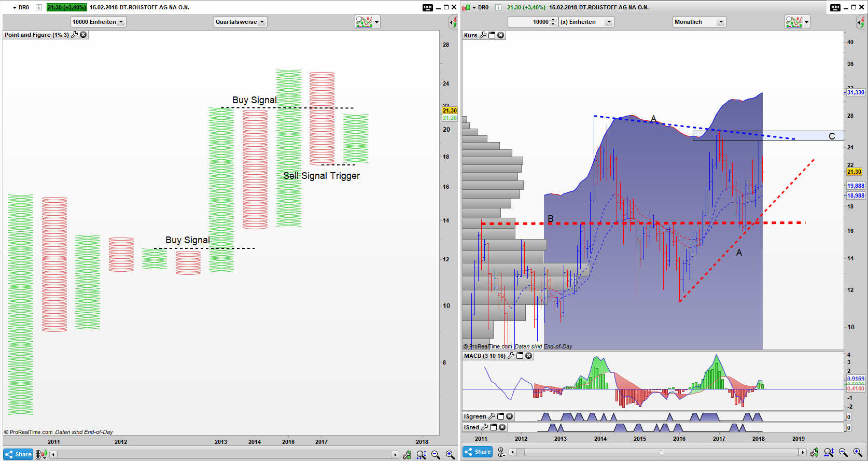
Task: Open on-screen keyboard icon in right chart
Action: [x=835, y=7]
